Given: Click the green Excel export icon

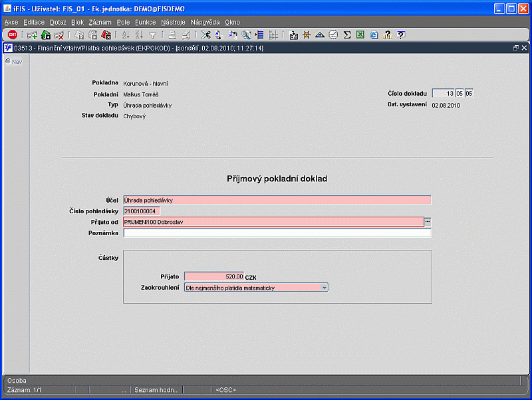Looking at the screenshot, I should click(x=360, y=35).
